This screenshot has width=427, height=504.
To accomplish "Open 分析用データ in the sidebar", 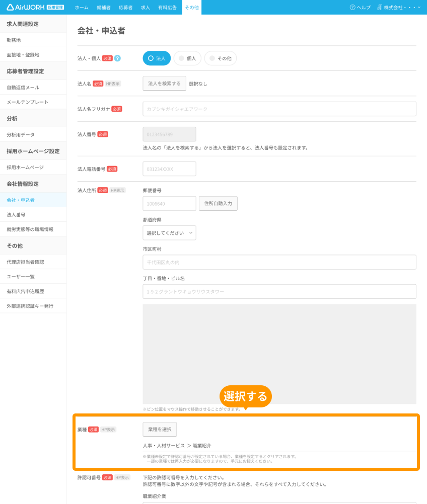I will click(33, 135).
